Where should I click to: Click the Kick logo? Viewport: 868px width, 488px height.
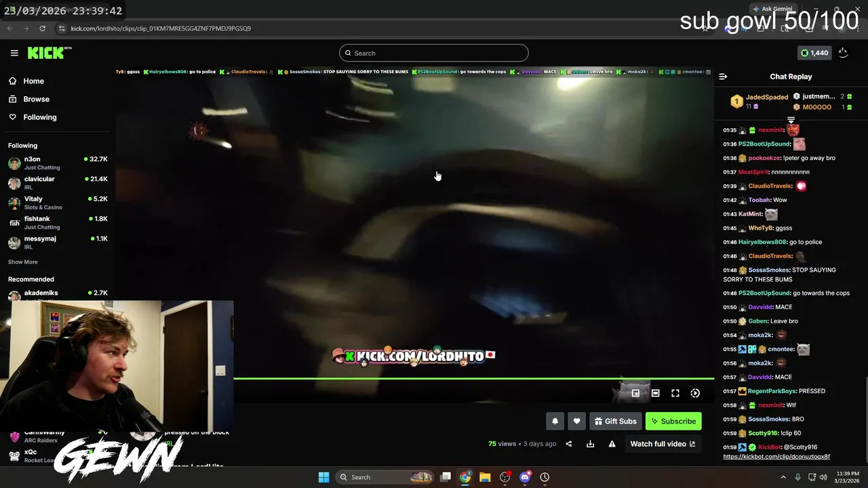tap(50, 53)
